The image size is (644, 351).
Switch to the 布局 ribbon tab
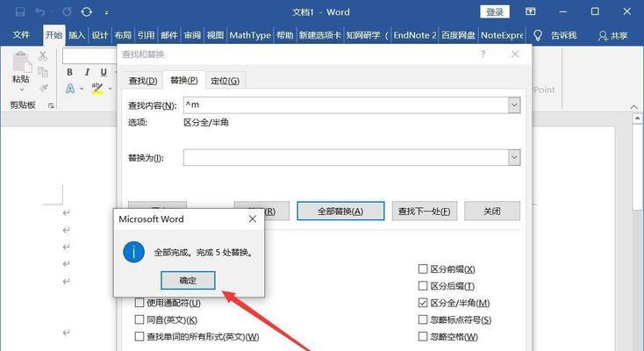click(122, 35)
